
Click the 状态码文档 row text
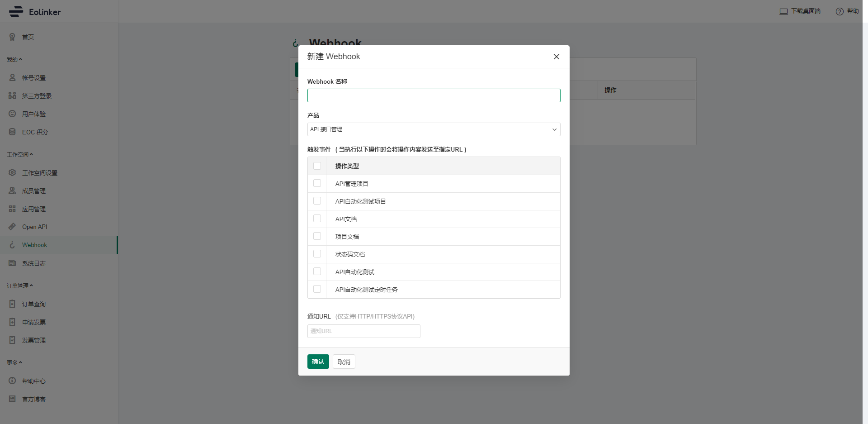pos(350,254)
